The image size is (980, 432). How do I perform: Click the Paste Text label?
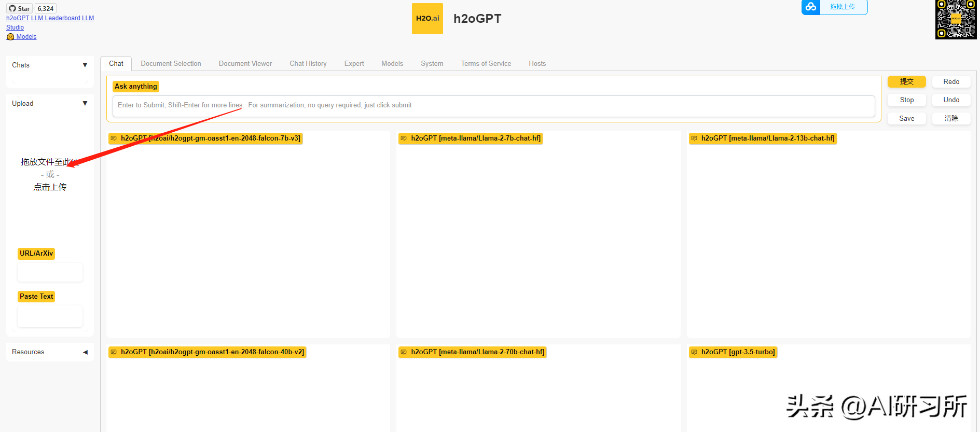click(36, 297)
